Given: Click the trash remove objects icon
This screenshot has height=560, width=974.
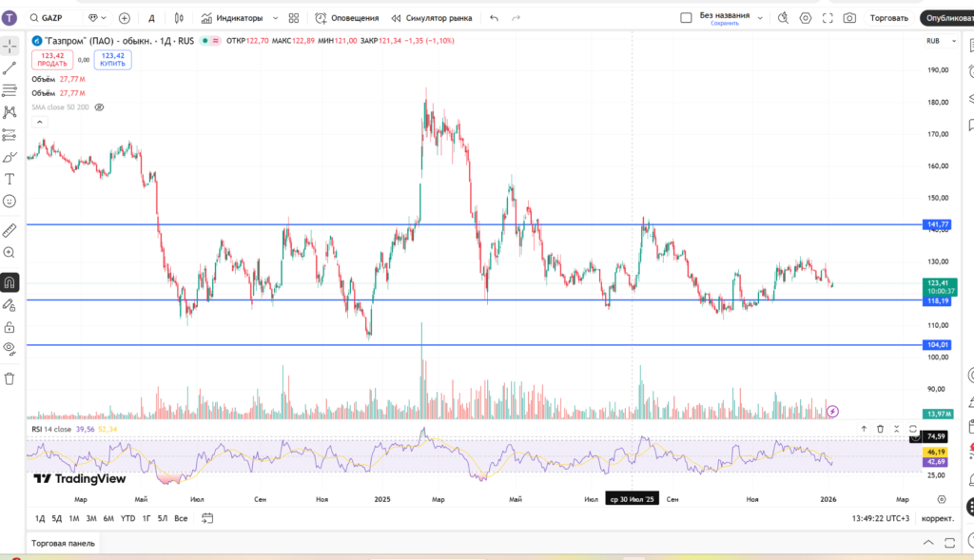Looking at the screenshot, I should point(10,378).
